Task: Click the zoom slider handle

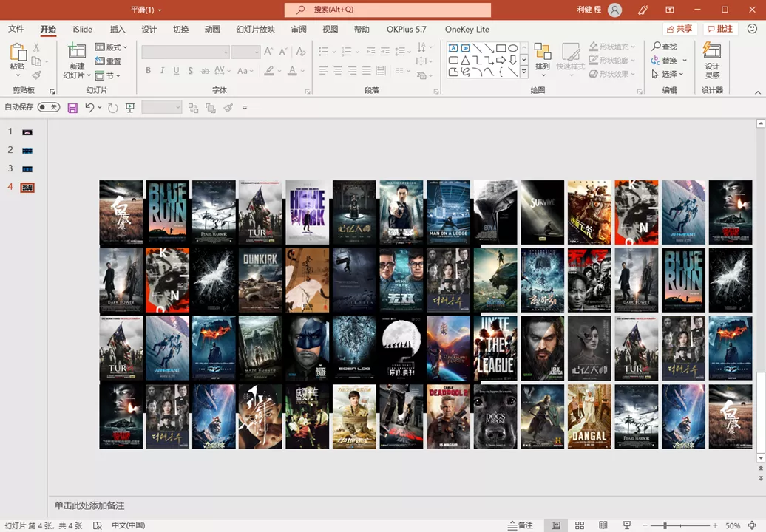Action: point(665,525)
